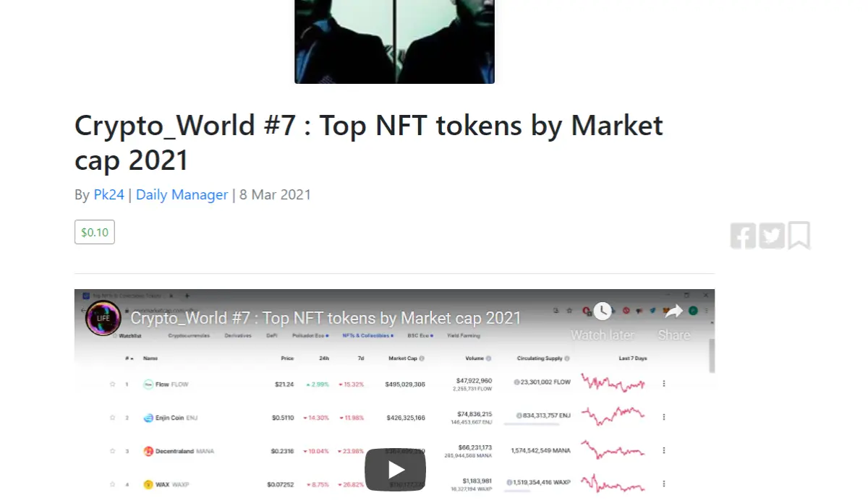Click the $0.10 tip badge

[x=95, y=233]
